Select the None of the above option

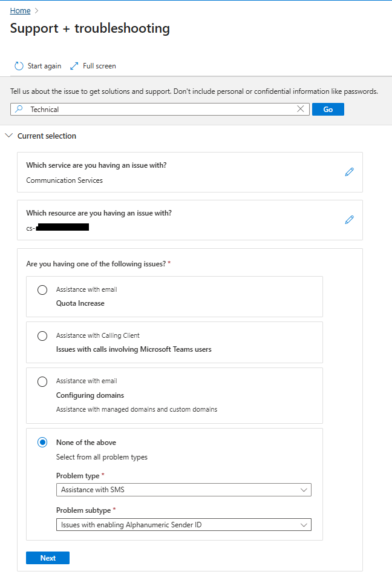coord(42,443)
